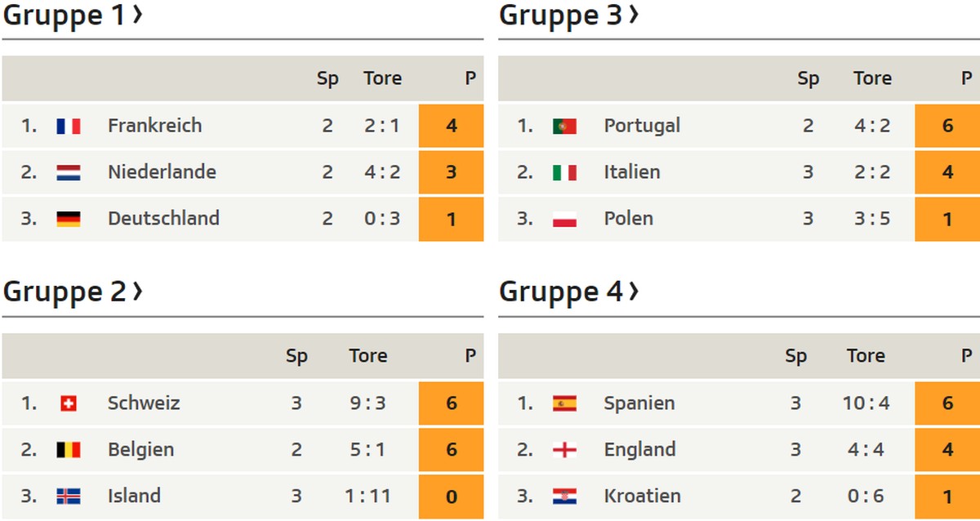Click the Sp column header in Gruppe 4

click(x=795, y=356)
